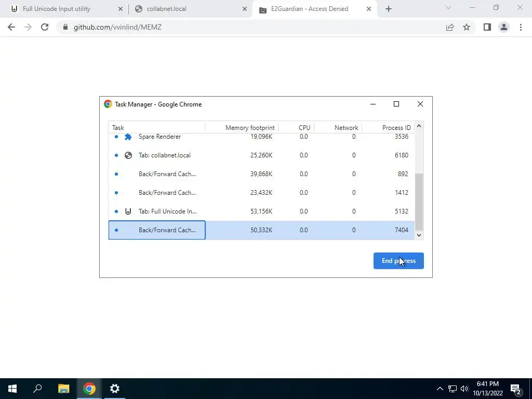Click the address bar URL github.com/vvinlind/MEMZ
Screen dimensions: 532x399
pyautogui.click(x=117, y=27)
